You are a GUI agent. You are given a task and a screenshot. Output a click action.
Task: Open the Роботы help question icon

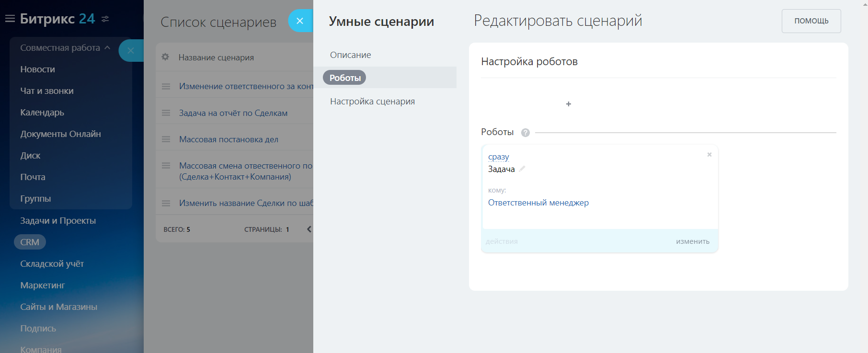(525, 133)
